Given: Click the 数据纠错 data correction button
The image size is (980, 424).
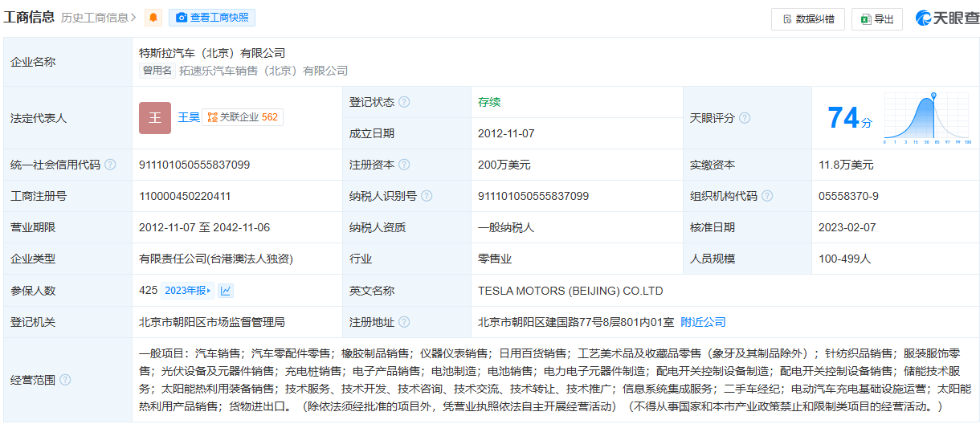Looking at the screenshot, I should tap(807, 19).
